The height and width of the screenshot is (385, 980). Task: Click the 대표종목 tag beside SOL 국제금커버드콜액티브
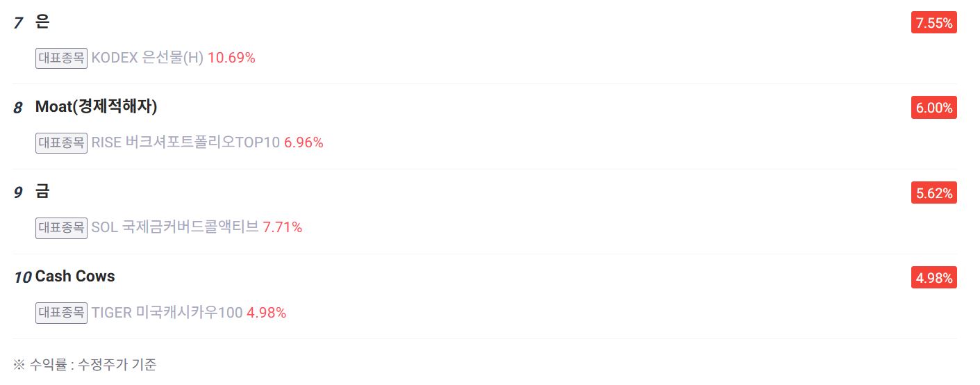(61, 227)
